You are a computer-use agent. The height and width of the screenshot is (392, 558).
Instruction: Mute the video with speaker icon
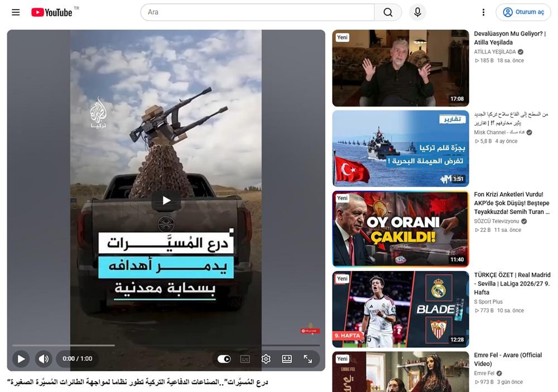click(x=44, y=359)
